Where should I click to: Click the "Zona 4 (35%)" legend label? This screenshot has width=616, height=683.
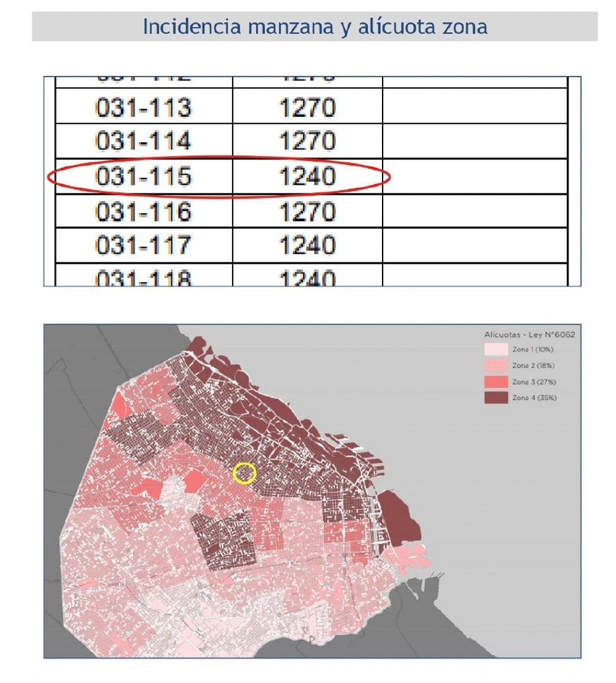point(534,398)
